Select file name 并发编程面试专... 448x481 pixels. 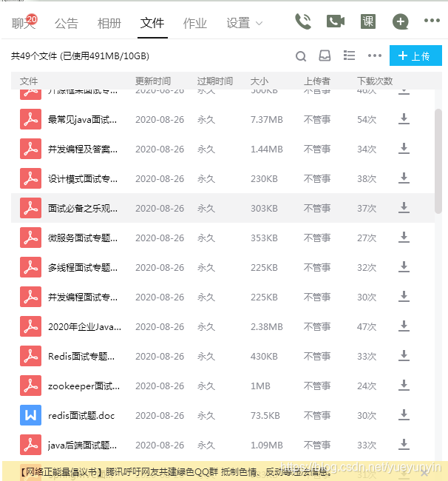[83, 297]
